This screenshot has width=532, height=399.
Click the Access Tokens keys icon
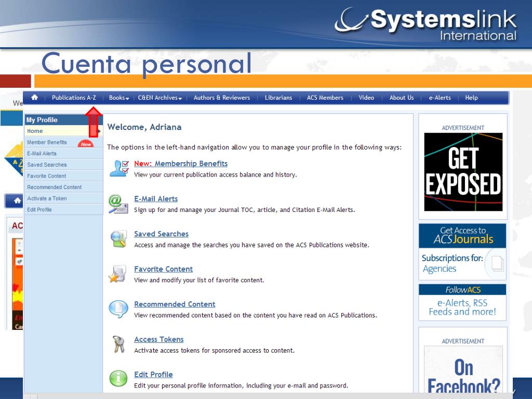[119, 344]
